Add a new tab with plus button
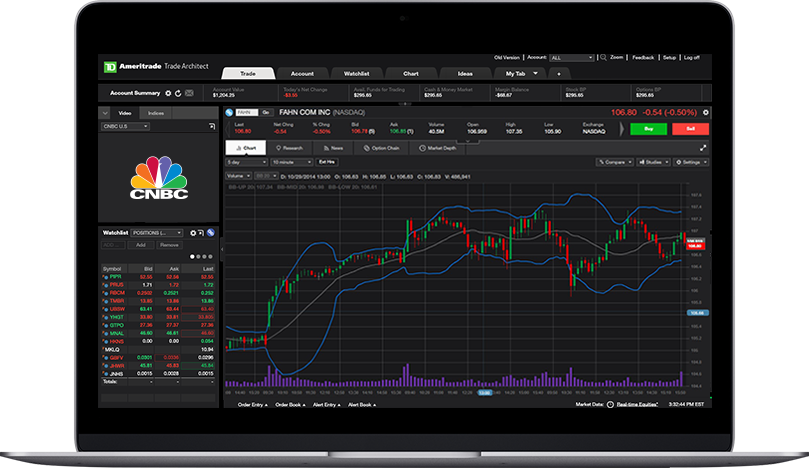This screenshot has width=809, height=468. coord(559,74)
